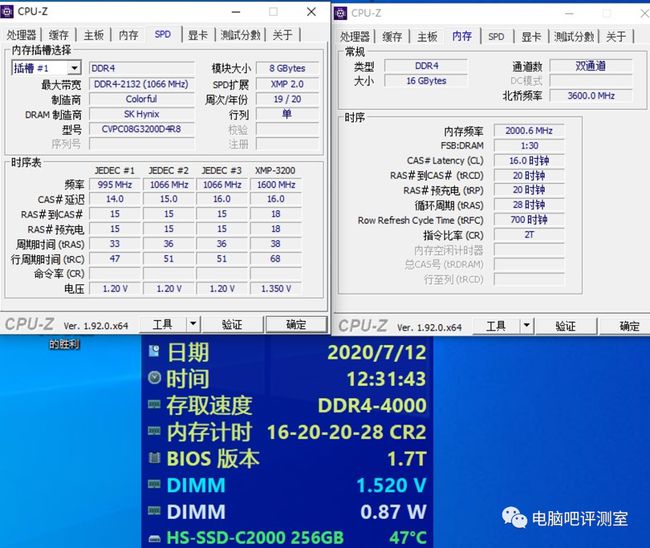Open 内存 tab in left window

tap(129, 35)
